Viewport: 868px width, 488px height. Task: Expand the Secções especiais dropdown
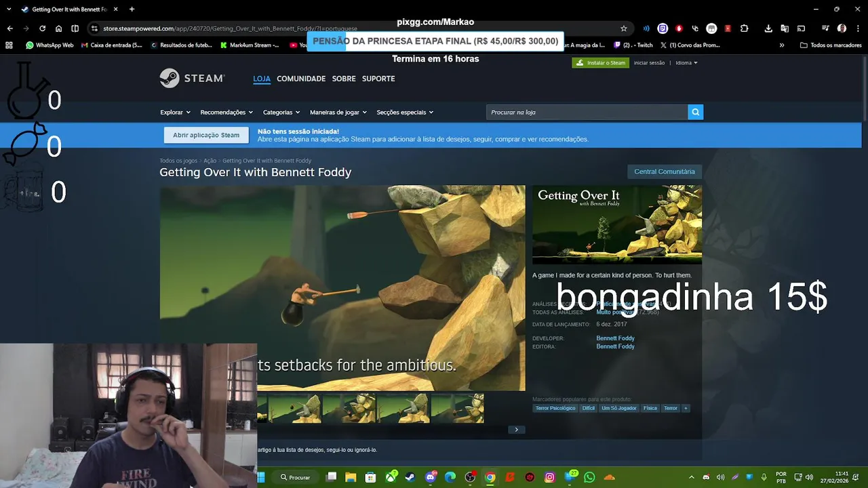click(x=405, y=112)
